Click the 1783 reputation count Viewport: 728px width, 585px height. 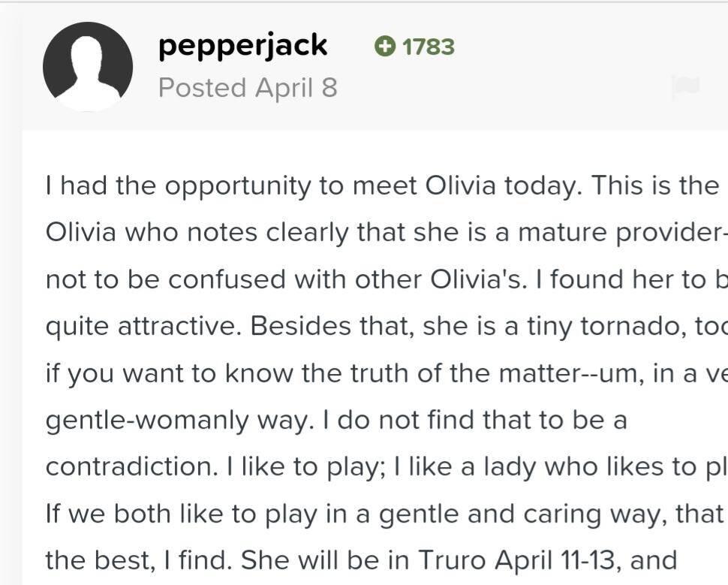[x=428, y=47]
